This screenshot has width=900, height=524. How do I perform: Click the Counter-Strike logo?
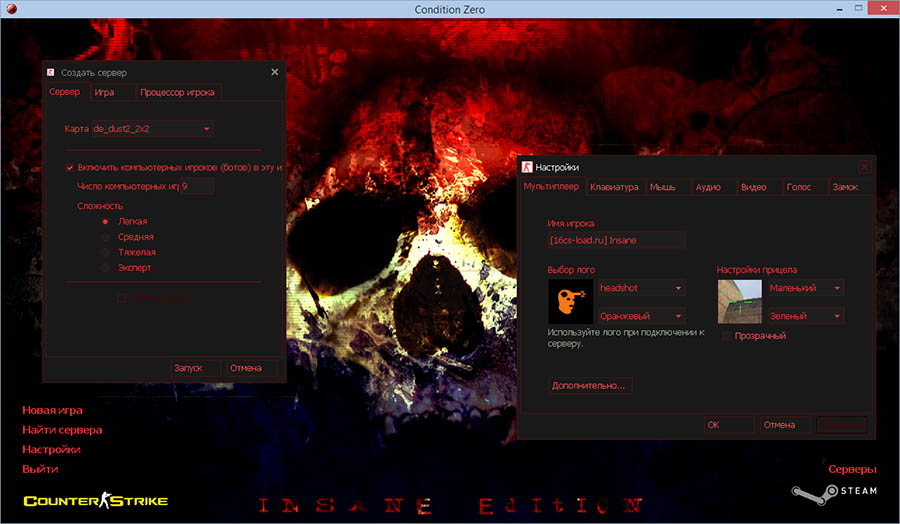pyautogui.click(x=95, y=500)
